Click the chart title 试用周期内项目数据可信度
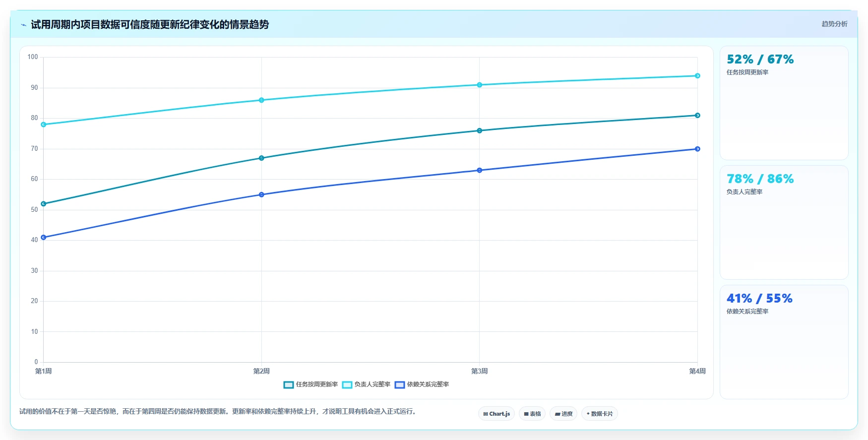Screen dimensions: 868x440 point(150,25)
